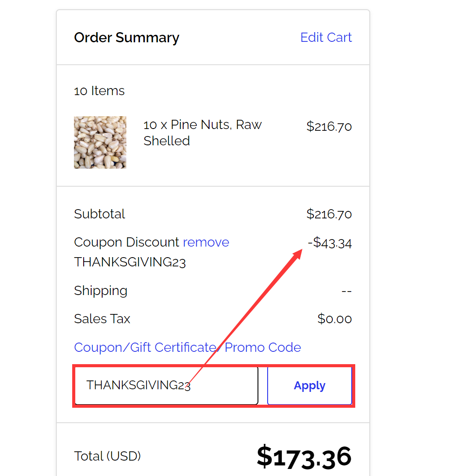The image size is (449, 476).
Task: Click the Sales Tax amount $0.00
Action: click(335, 319)
